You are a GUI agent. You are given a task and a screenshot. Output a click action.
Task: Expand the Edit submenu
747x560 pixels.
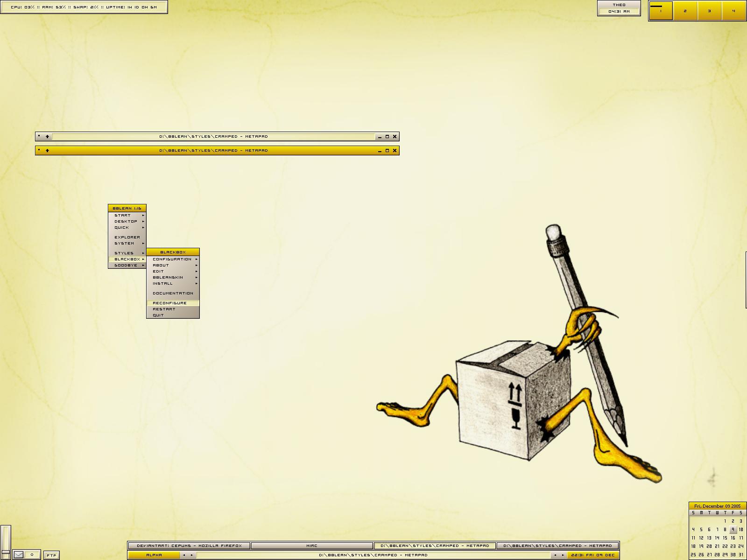173,272
